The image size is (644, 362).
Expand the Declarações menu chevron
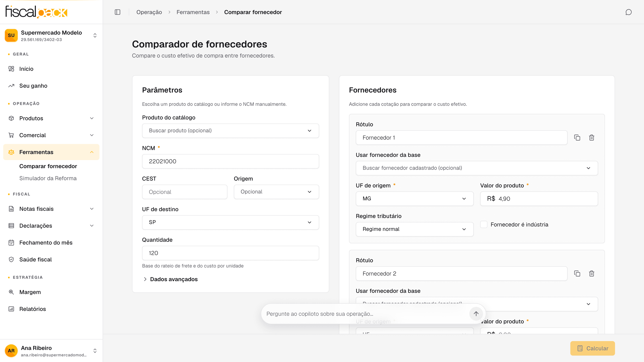[92, 226]
